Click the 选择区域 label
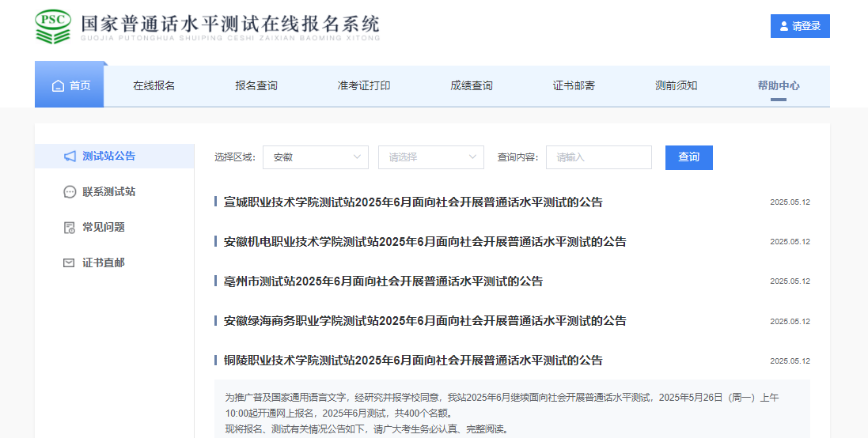This screenshot has width=868, height=438. point(235,157)
